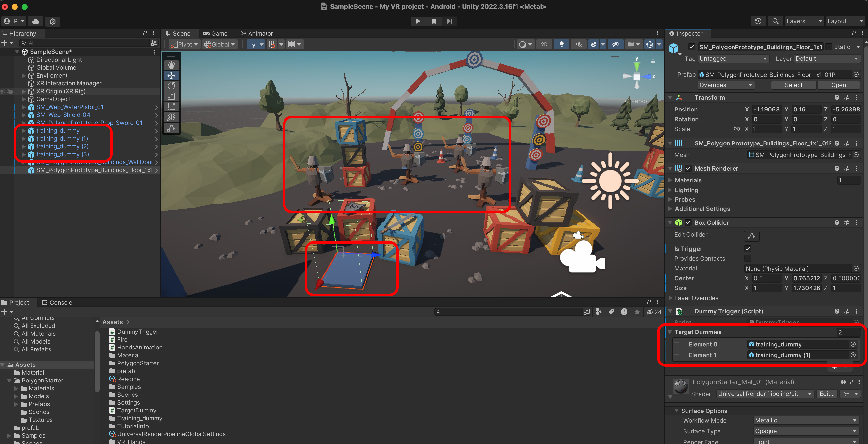
Task: Open the Undo History icon
Action: point(758,21)
